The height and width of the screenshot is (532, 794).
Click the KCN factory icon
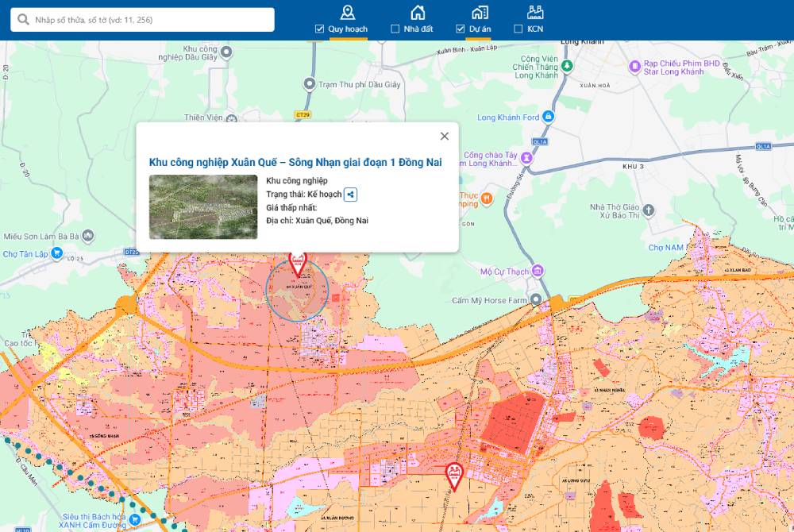534,12
